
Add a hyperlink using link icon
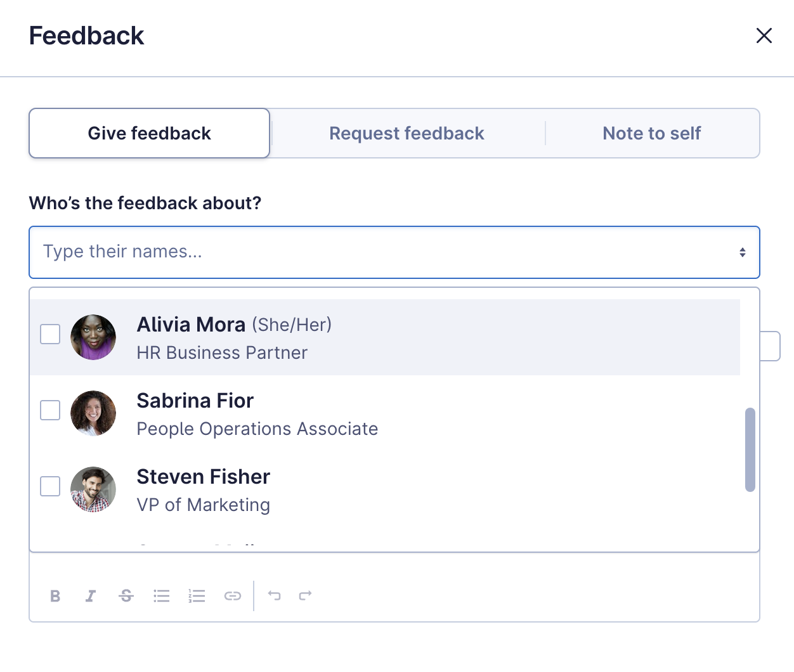pos(233,596)
